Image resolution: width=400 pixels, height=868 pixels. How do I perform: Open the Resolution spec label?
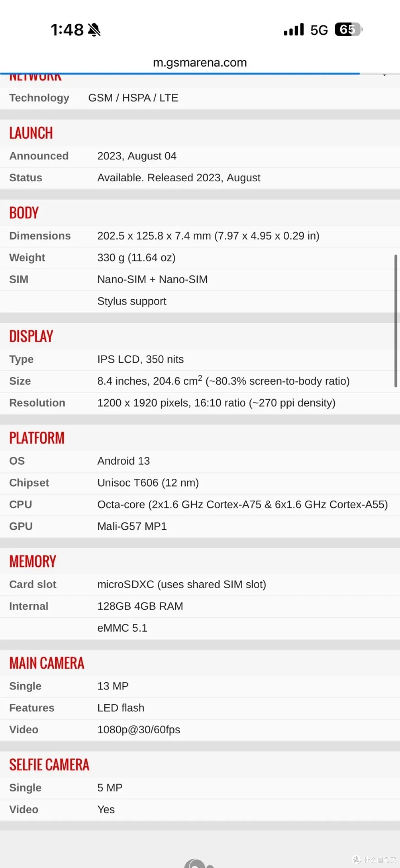(x=37, y=403)
